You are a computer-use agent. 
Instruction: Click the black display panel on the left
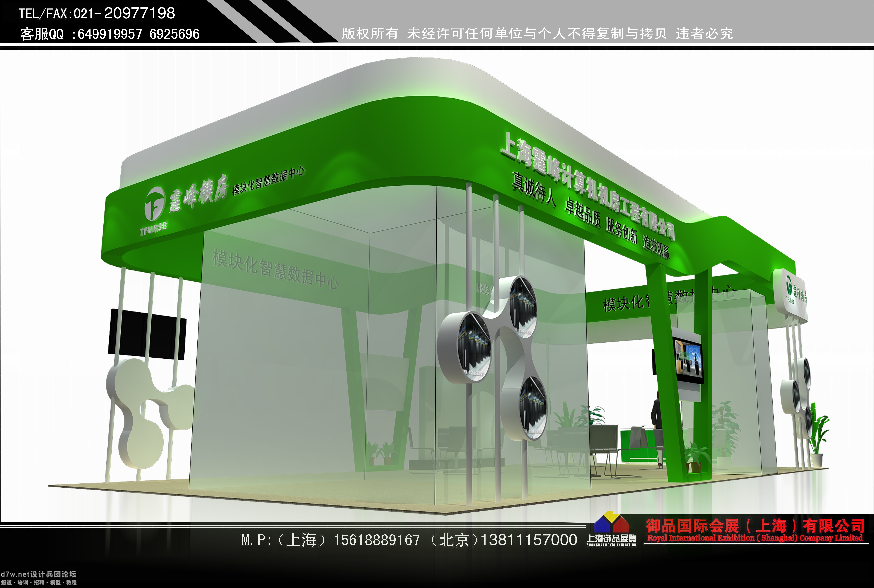[x=147, y=335]
